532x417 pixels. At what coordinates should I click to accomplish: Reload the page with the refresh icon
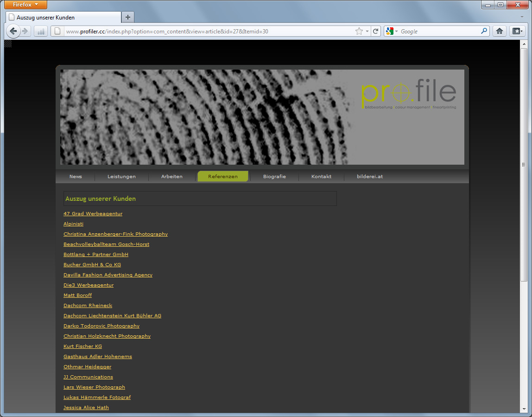375,31
